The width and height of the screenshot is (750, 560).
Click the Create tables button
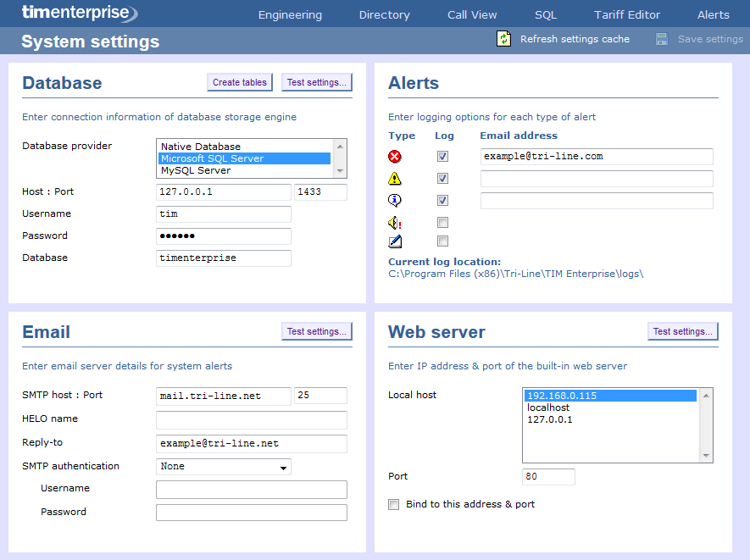point(240,82)
